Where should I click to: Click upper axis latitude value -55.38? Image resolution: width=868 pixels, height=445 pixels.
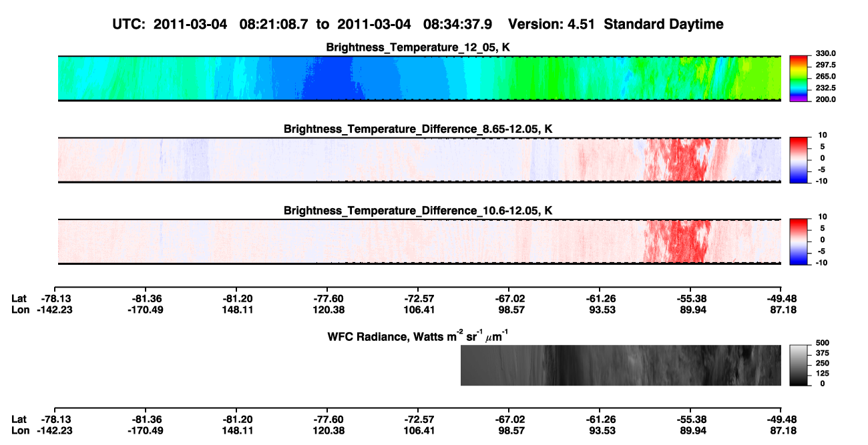pos(690,298)
